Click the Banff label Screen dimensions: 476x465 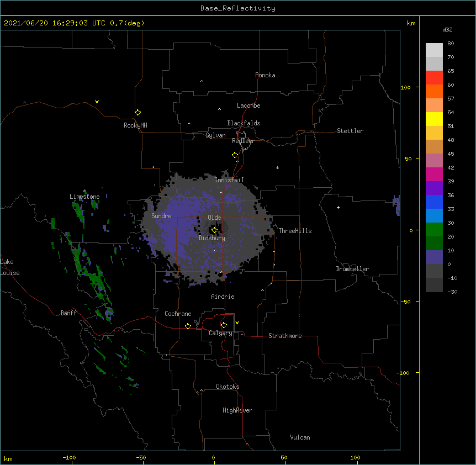68,313
